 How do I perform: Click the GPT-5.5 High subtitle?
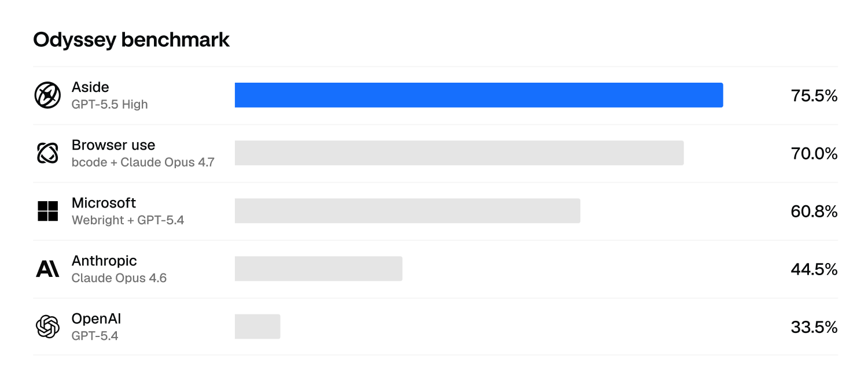(109, 105)
